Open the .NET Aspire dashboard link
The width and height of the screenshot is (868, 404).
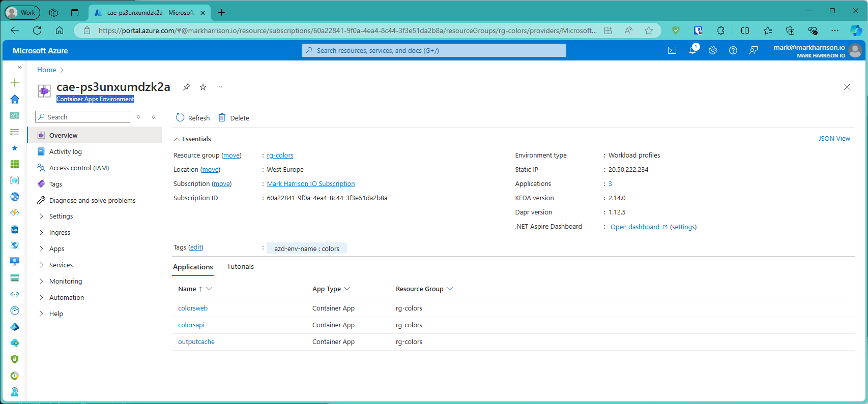click(634, 227)
